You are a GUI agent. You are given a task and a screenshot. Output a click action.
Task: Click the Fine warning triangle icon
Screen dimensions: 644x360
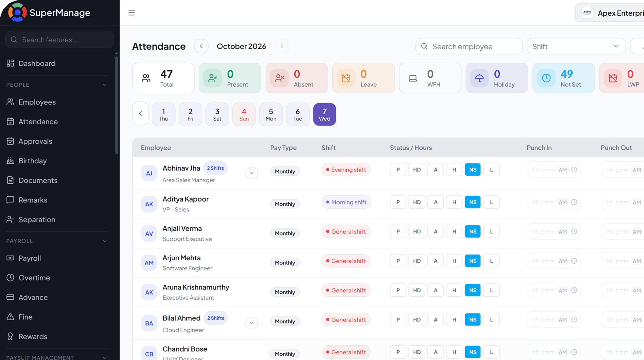click(x=10, y=317)
